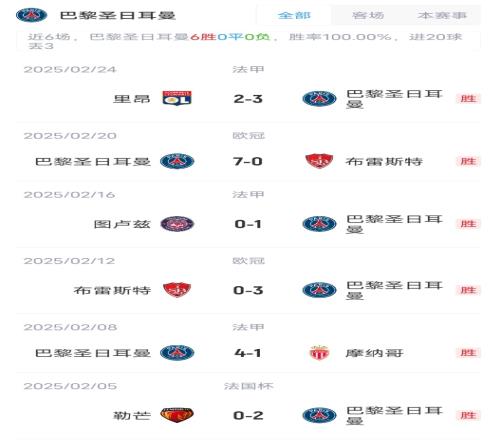Click PSG logo in the 2-3 Lyon match
The width and height of the screenshot is (500, 440).
tap(319, 99)
